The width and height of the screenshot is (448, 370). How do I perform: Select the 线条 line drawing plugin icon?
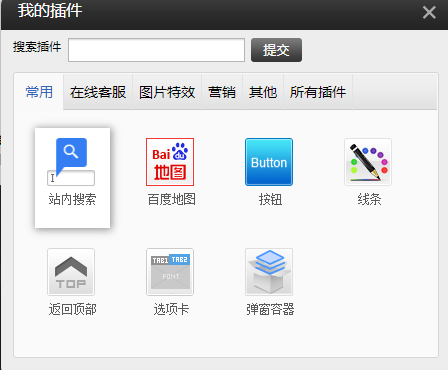coord(368,162)
